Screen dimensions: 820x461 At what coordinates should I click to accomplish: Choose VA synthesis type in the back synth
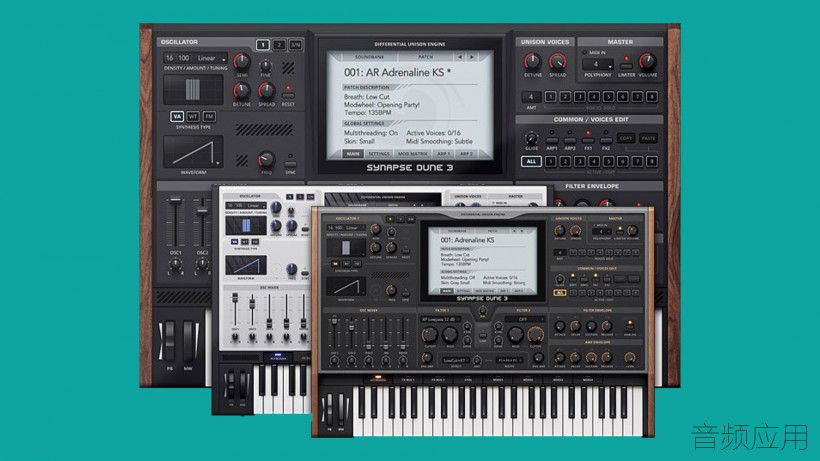click(177, 117)
